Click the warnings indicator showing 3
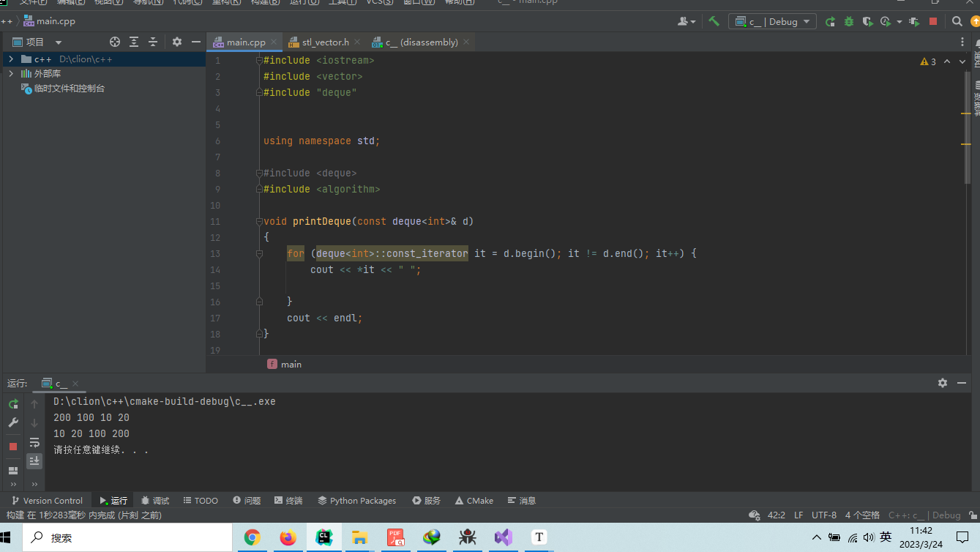The image size is (980, 552). [928, 62]
